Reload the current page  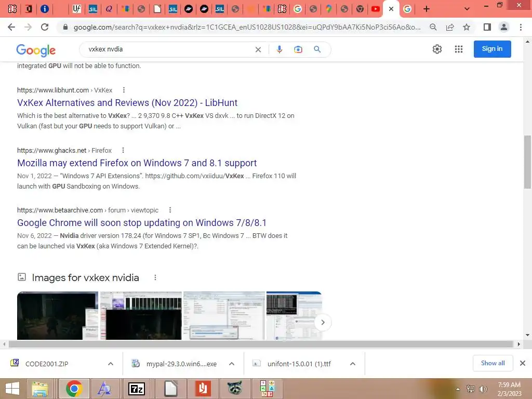[45, 27]
